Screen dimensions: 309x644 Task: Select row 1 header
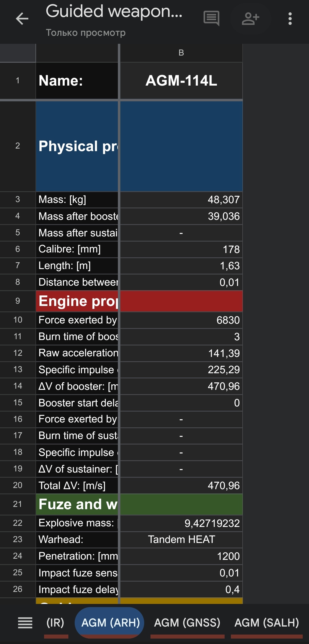click(18, 81)
